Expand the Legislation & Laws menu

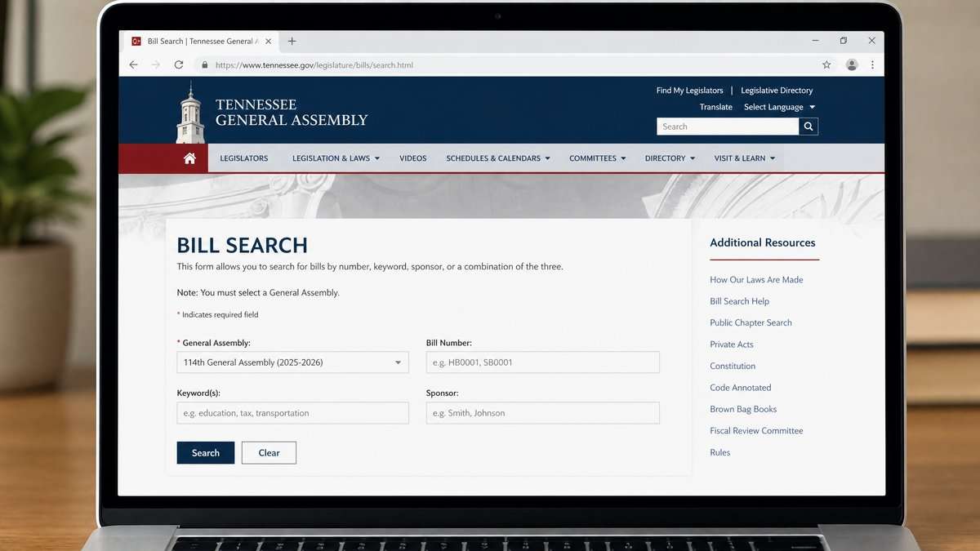(336, 158)
